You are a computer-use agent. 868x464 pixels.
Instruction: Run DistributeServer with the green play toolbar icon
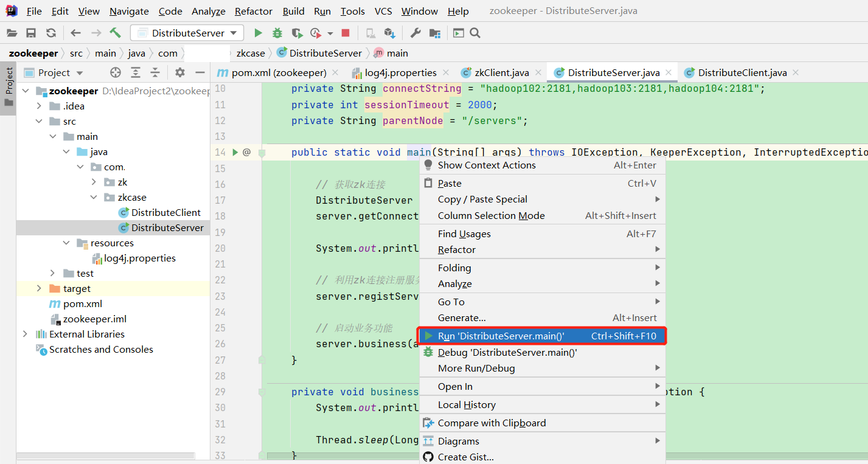(258, 33)
